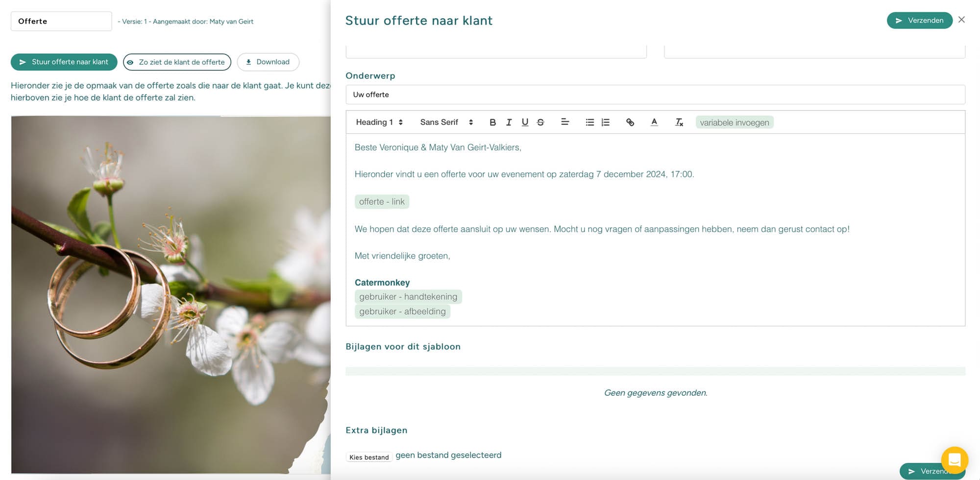Open the Heading 1 style dropdown
This screenshot has height=480, width=980.
coord(379,122)
